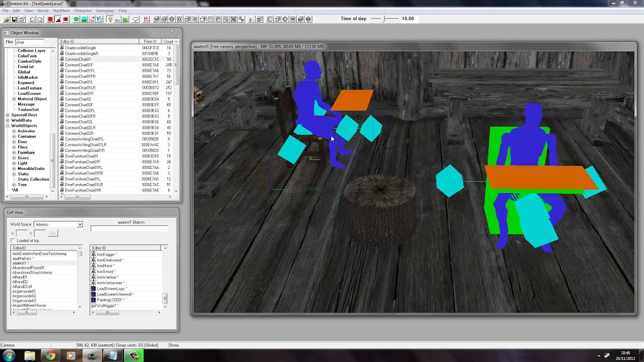The image size is (644, 362).
Task: Click the aaatest1 Objects search field
Action: 129,229
